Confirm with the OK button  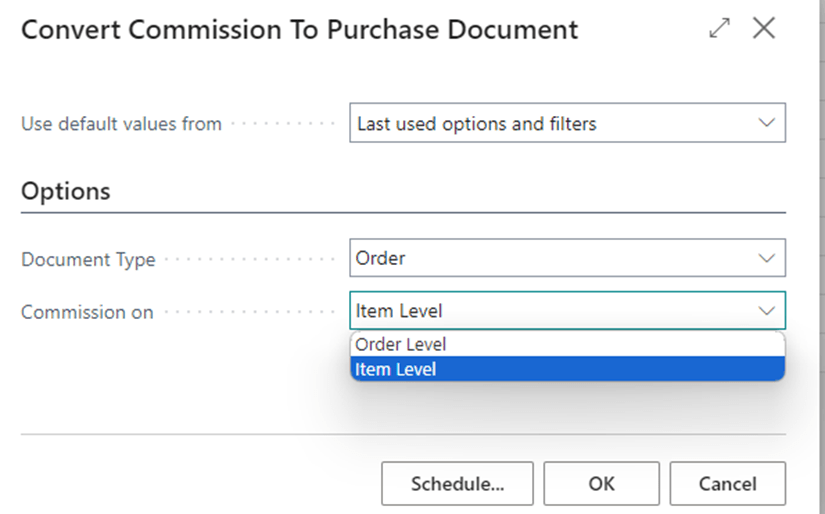[601, 484]
